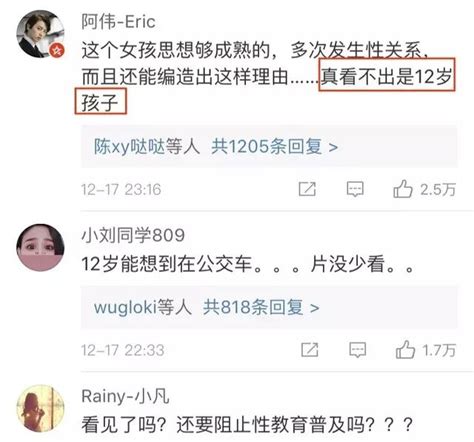Open 小刘同学809's profile avatar
The height and width of the screenshot is (442, 474).
[40, 247]
